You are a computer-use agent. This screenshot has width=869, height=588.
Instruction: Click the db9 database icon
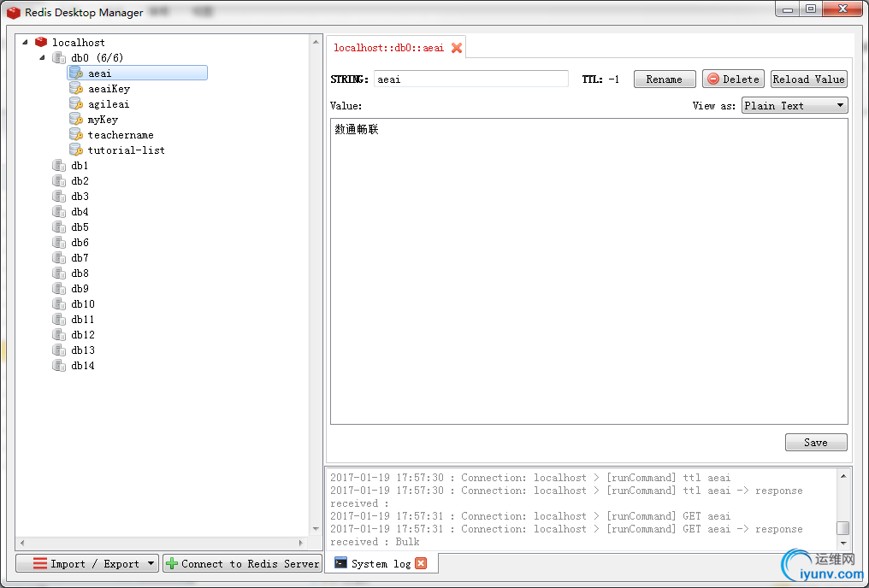(59, 289)
